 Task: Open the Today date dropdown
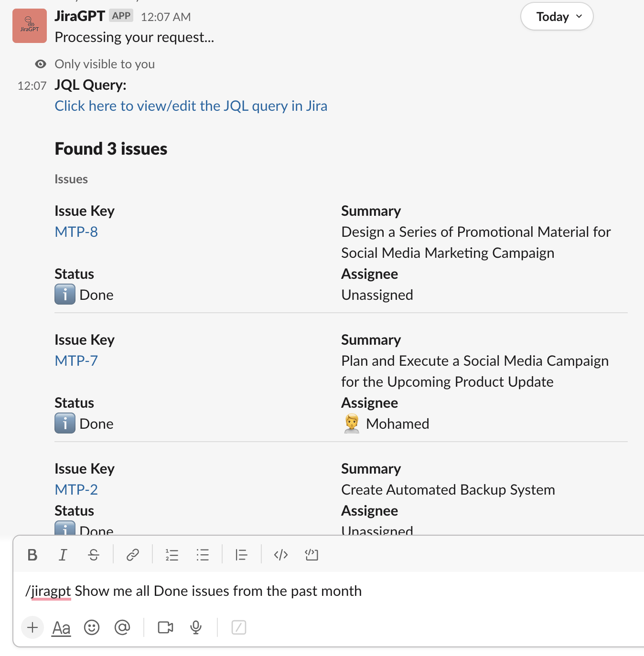(557, 17)
